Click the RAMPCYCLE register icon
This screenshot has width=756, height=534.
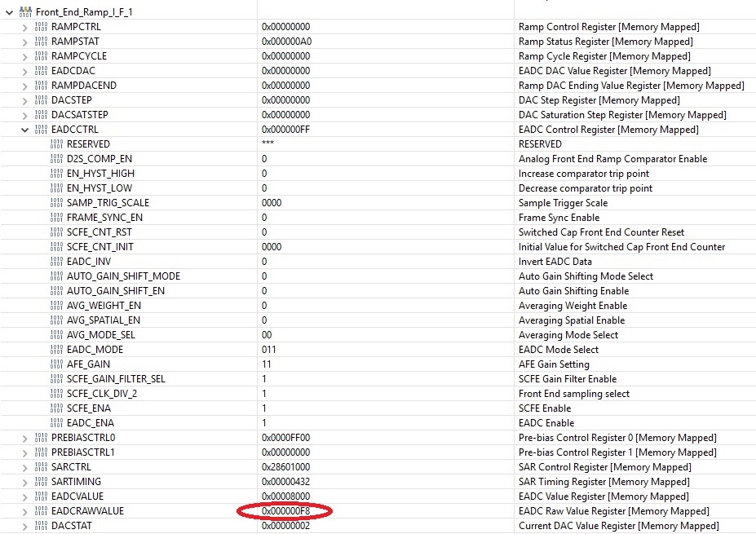point(41,56)
